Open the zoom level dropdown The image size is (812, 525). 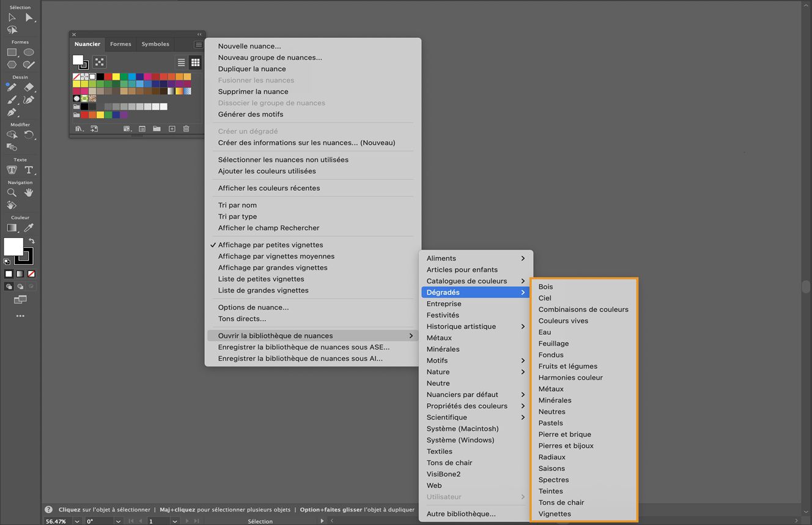(76, 521)
